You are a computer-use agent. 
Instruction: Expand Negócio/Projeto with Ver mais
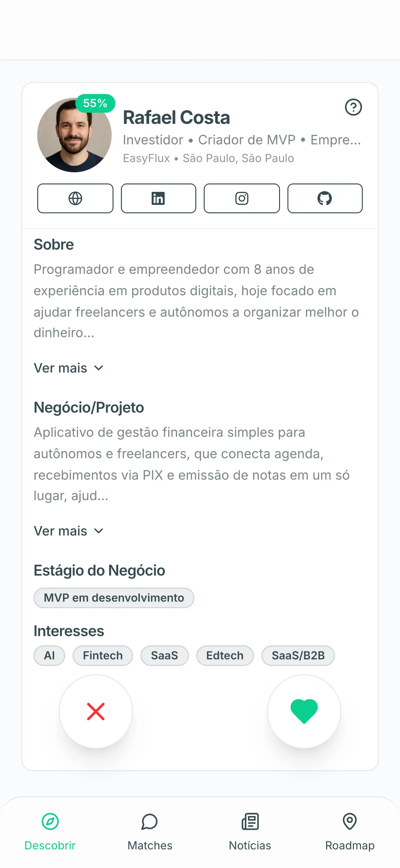68,531
